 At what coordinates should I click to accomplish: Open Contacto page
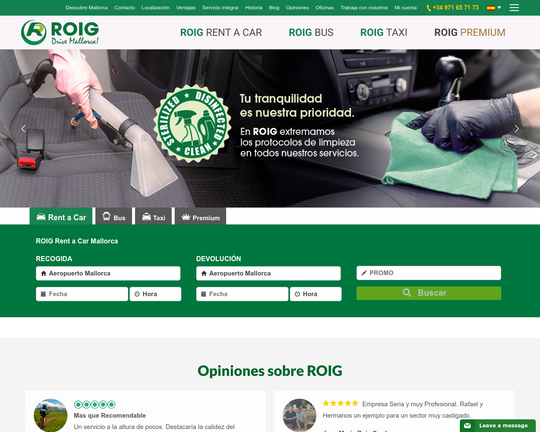125,8
